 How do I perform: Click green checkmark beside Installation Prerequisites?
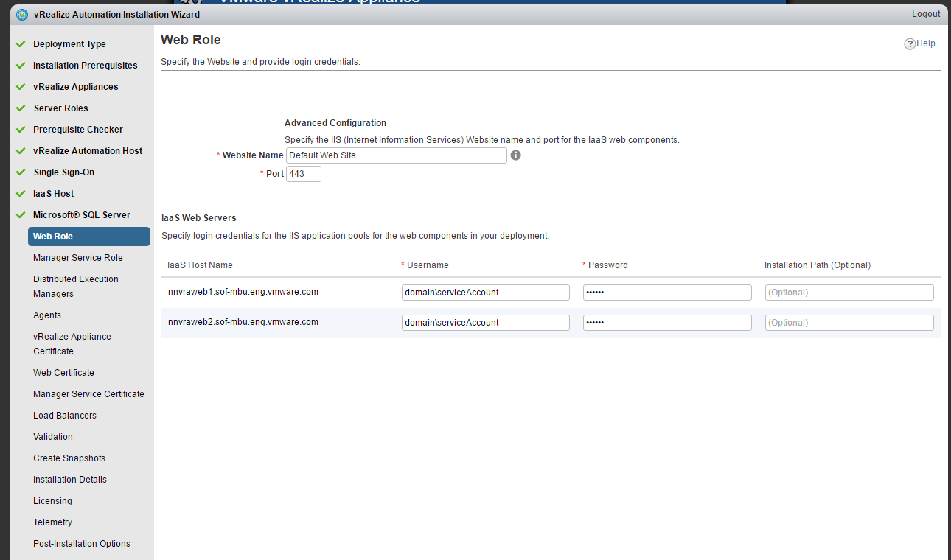click(x=21, y=66)
